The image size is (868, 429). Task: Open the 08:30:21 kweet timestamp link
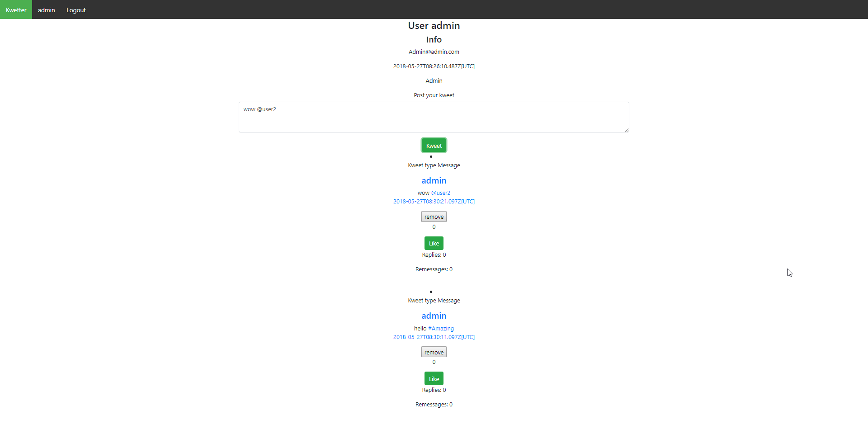(434, 202)
